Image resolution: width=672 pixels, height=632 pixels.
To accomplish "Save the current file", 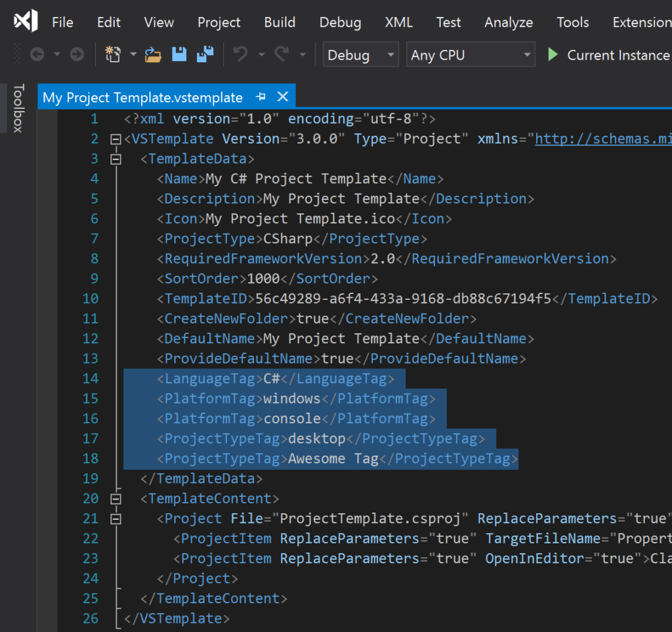I will tap(178, 54).
